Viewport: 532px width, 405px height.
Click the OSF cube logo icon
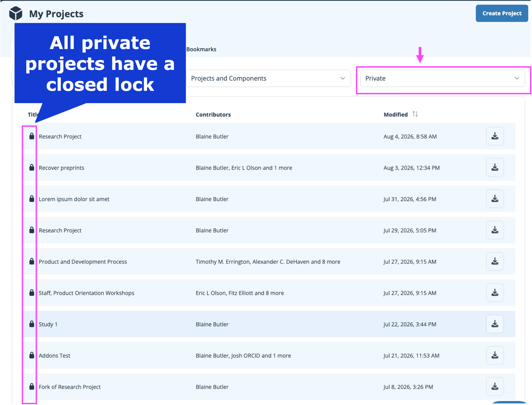coord(16,13)
